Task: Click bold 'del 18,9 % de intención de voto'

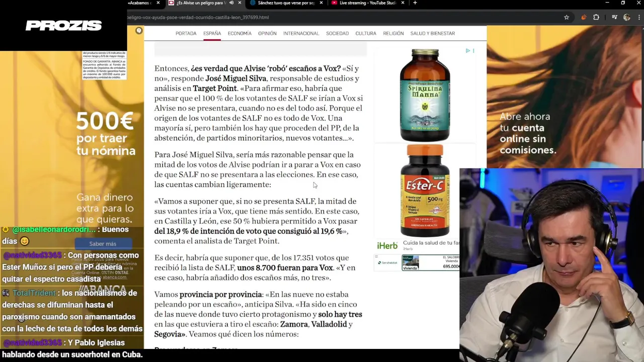Action: pos(207,231)
